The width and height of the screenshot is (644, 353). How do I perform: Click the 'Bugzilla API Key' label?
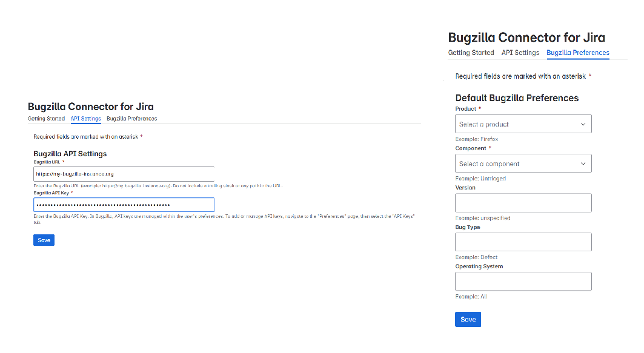[x=51, y=193]
